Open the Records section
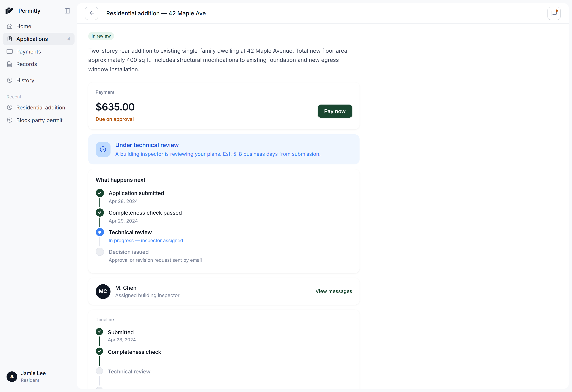The width and height of the screenshot is (572, 392). click(38, 64)
